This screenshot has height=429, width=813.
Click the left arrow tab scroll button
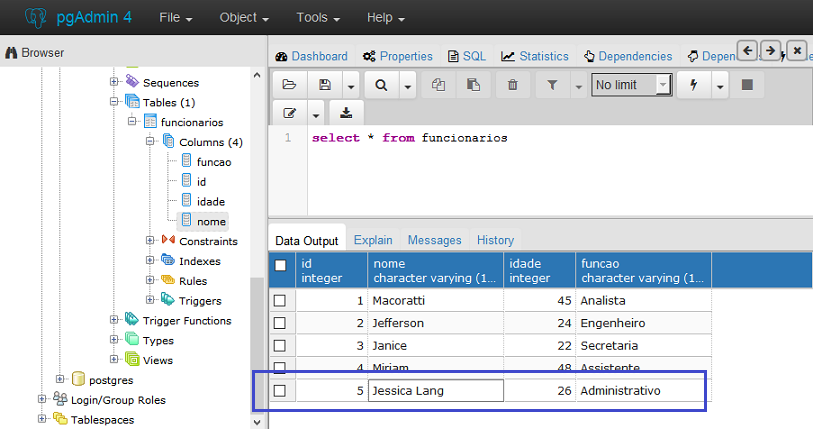coord(747,51)
